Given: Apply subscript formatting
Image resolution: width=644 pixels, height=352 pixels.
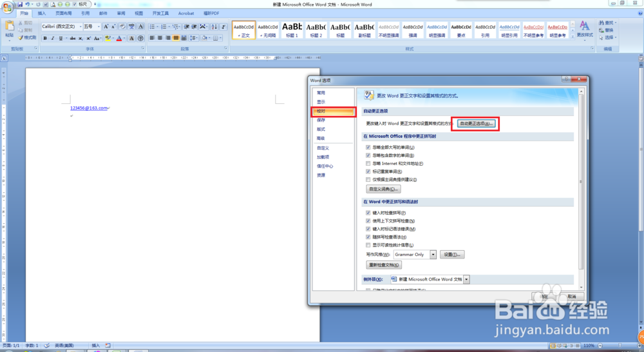Looking at the screenshot, I should tap(80, 38).
